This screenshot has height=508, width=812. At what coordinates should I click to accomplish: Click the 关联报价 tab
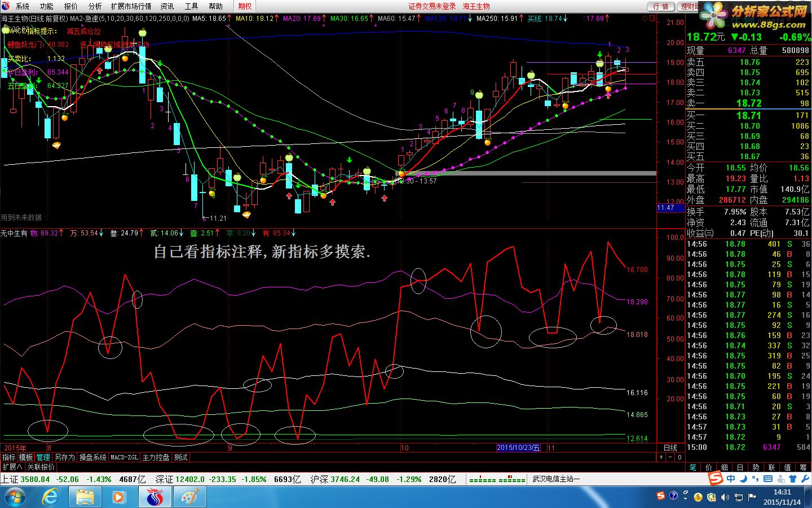point(41,467)
